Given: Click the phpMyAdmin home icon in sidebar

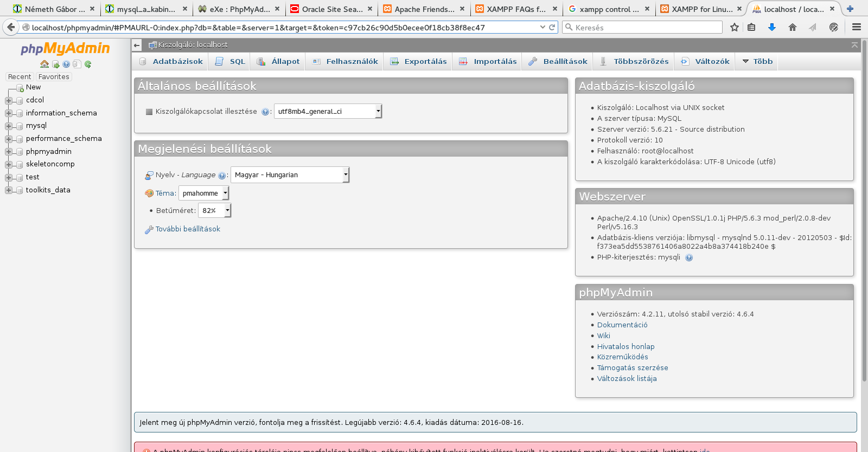Looking at the screenshot, I should click(x=44, y=64).
